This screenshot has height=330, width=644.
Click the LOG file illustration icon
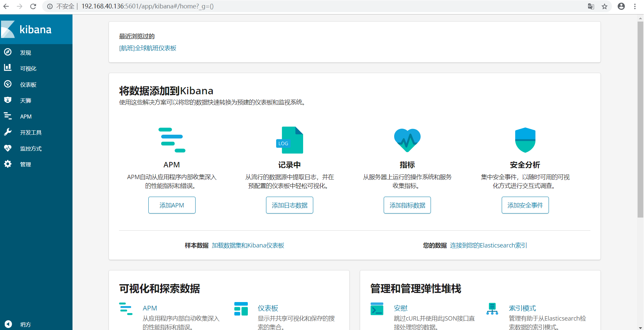[x=290, y=140]
